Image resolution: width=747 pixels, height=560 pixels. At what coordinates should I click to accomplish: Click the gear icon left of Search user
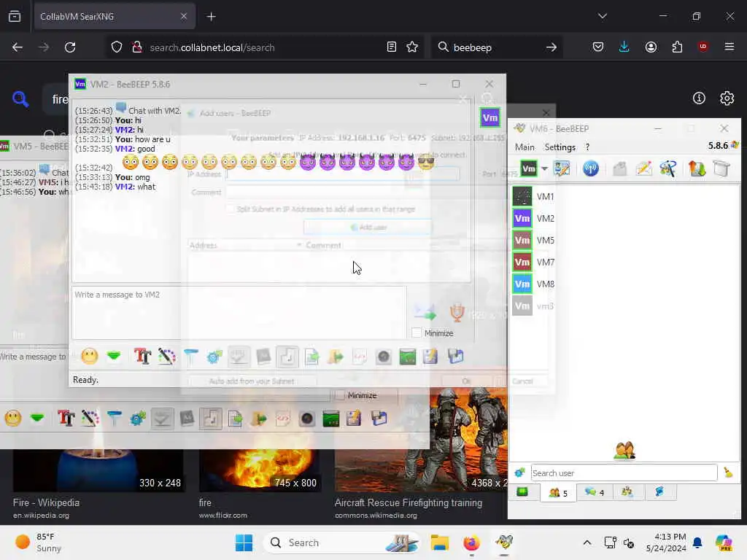coord(519,472)
